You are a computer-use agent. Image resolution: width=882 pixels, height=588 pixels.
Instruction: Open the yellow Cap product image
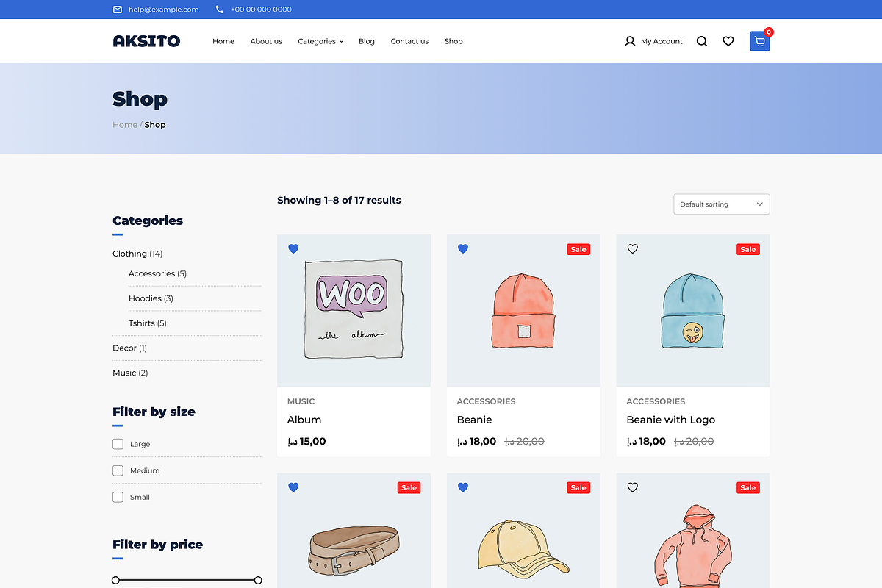pyautogui.click(x=523, y=531)
